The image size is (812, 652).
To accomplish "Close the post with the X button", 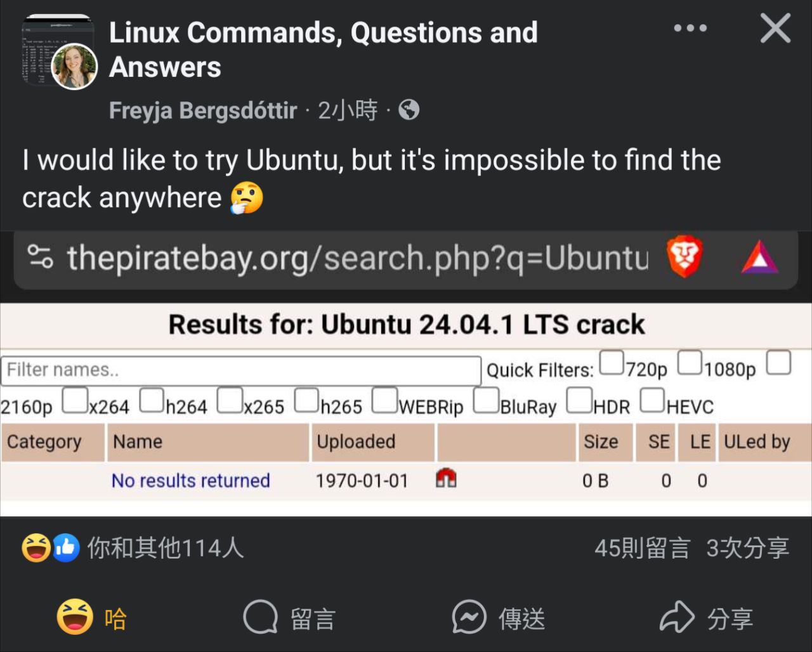I will pos(775,29).
